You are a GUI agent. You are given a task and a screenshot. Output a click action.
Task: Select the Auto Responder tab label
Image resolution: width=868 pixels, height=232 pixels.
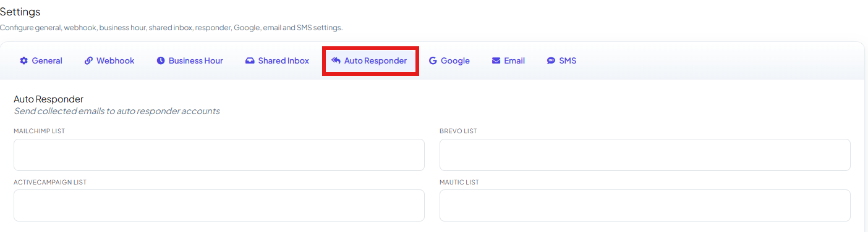click(x=376, y=60)
